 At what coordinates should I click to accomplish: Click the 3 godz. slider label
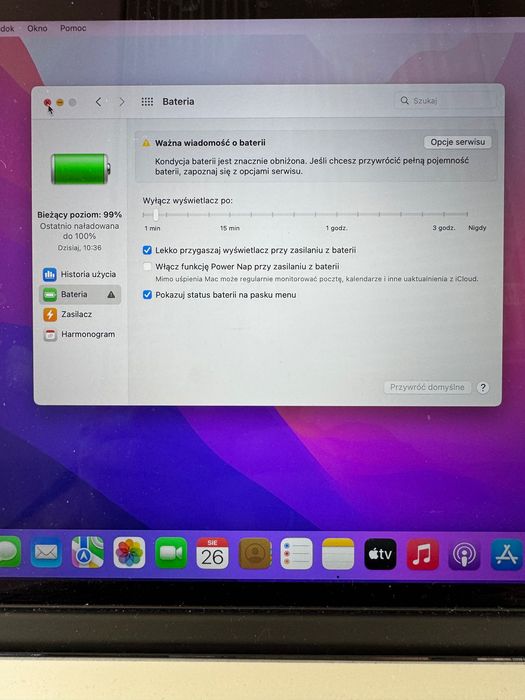click(x=444, y=228)
